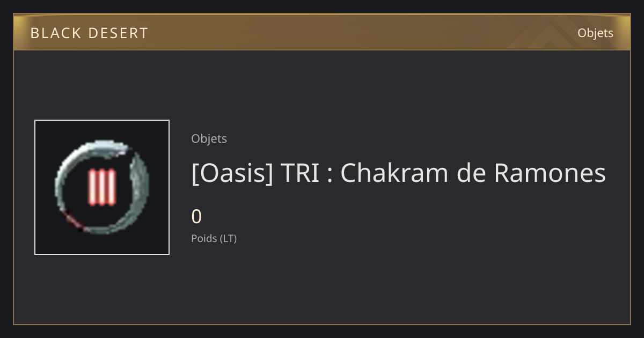Click the Chakram de Ramones item icon
Viewport: 644px width, 338px height.
(102, 187)
